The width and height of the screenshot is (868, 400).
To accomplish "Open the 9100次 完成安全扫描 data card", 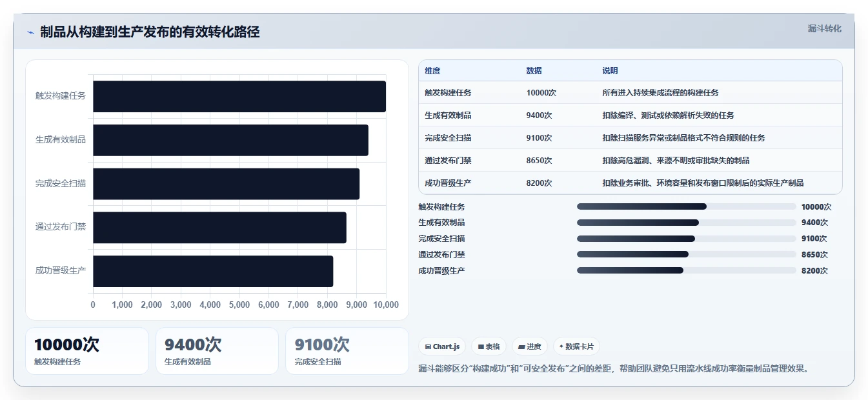I will point(347,351).
